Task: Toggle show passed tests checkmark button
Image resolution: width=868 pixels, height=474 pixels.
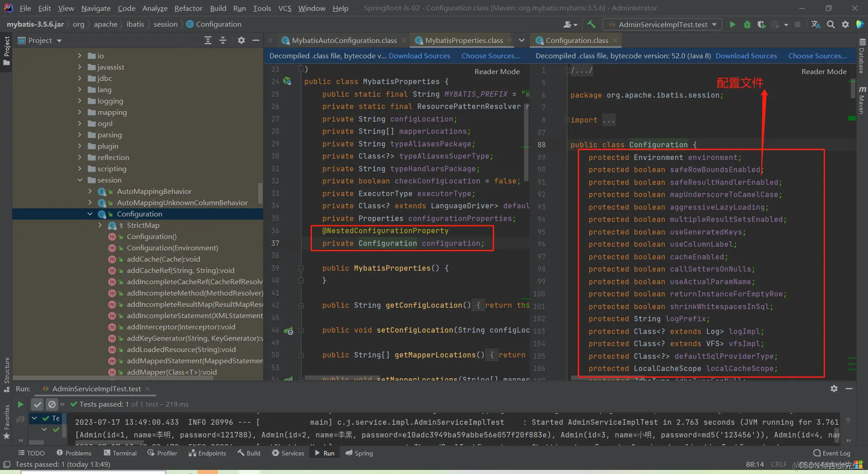Action: coord(38,404)
